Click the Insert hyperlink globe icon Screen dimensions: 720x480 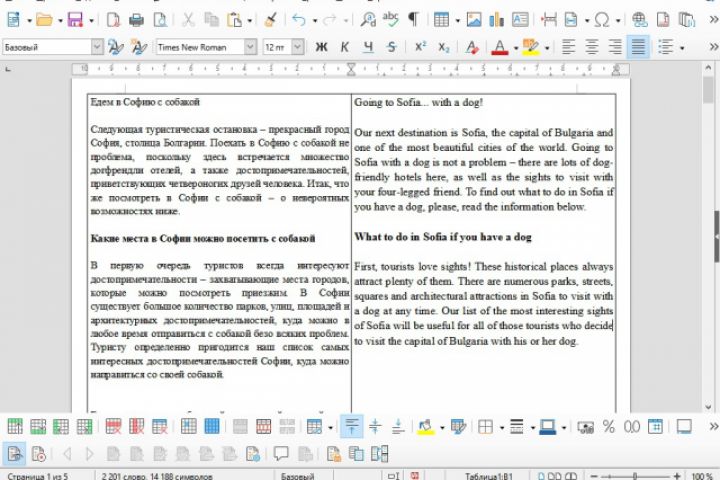tap(640, 20)
